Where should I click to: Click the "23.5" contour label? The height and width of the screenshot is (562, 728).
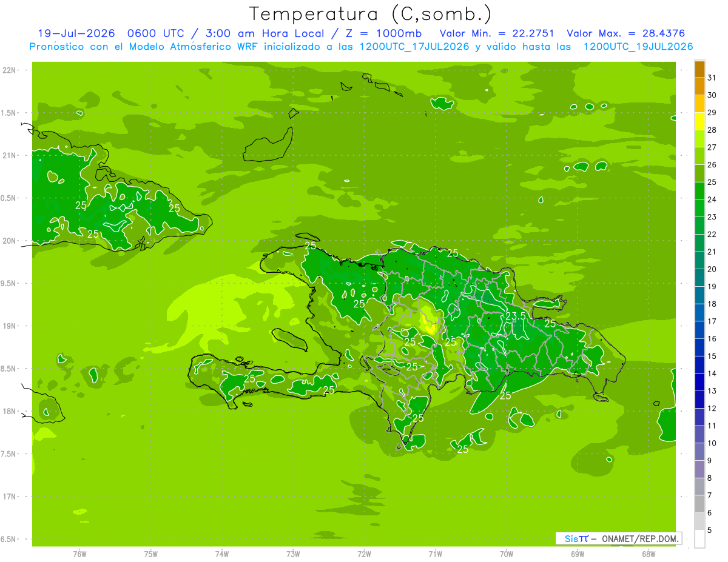click(x=515, y=316)
